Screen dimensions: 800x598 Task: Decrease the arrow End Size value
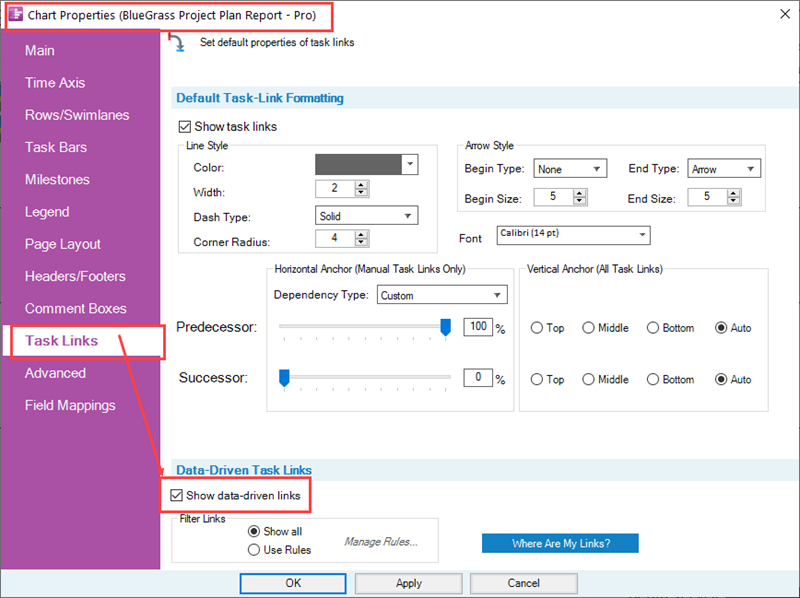coord(734,202)
